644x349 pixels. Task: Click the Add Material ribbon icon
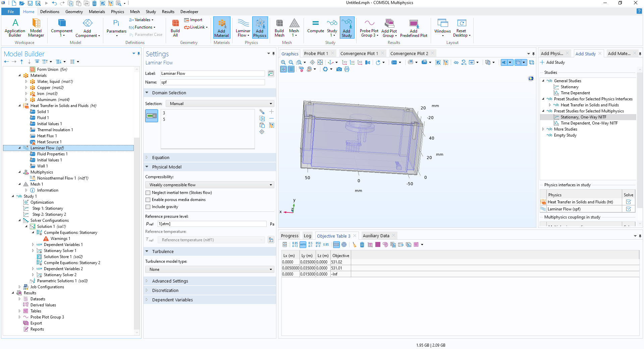click(221, 28)
